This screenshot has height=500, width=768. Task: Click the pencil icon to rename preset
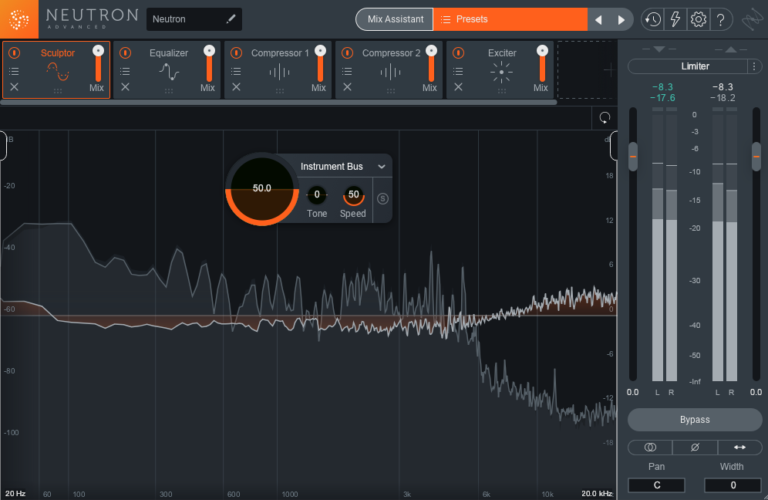(x=231, y=19)
